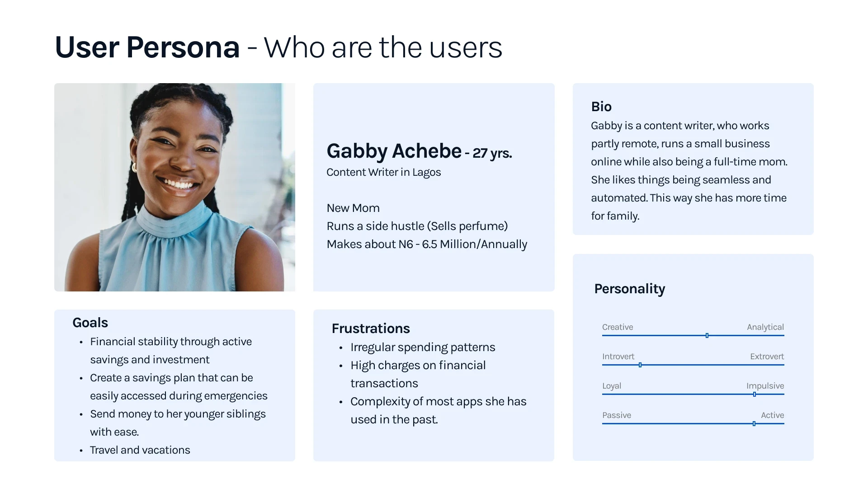Select the name "Gabby Achebe"
Image resolution: width=868 pixels, height=488 pixels.
pos(394,151)
